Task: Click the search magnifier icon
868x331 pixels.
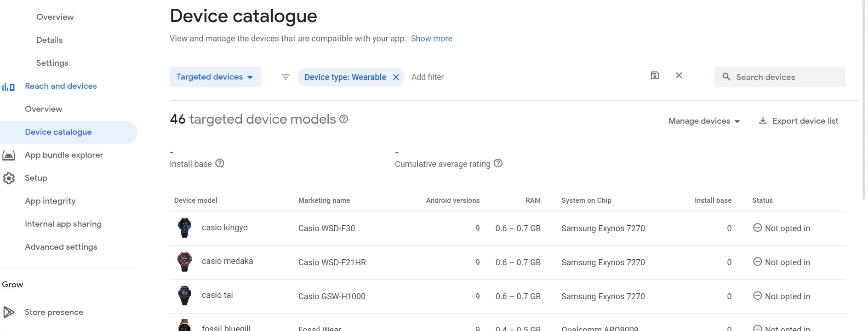Action: point(726,77)
